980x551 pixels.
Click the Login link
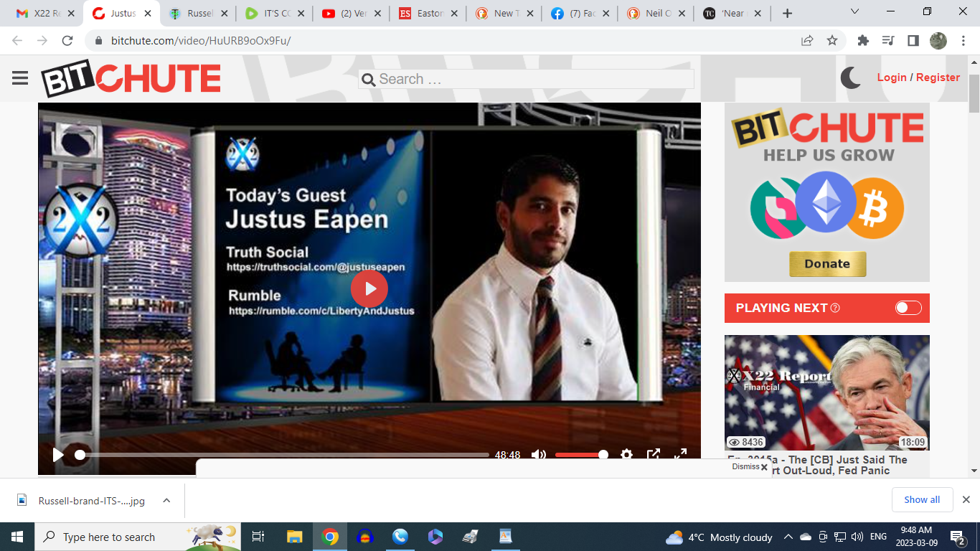892,77
